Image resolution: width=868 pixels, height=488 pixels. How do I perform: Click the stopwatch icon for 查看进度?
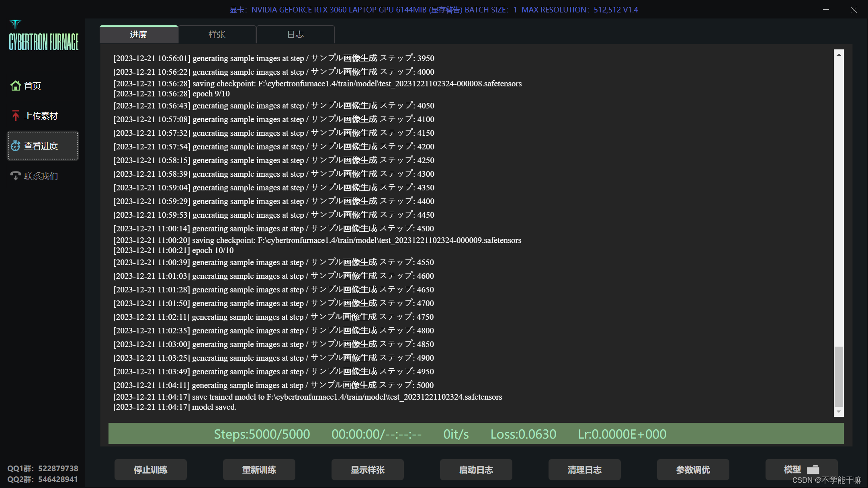coord(16,146)
